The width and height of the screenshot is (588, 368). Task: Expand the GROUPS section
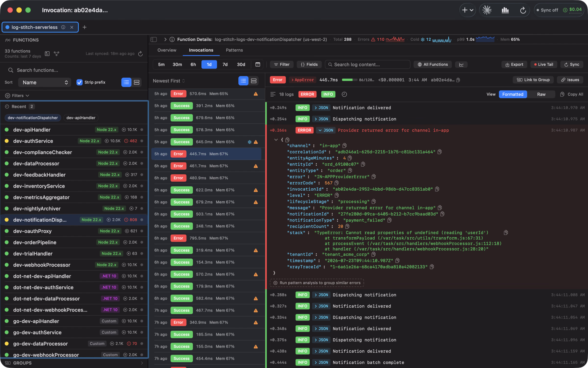click(x=74, y=363)
